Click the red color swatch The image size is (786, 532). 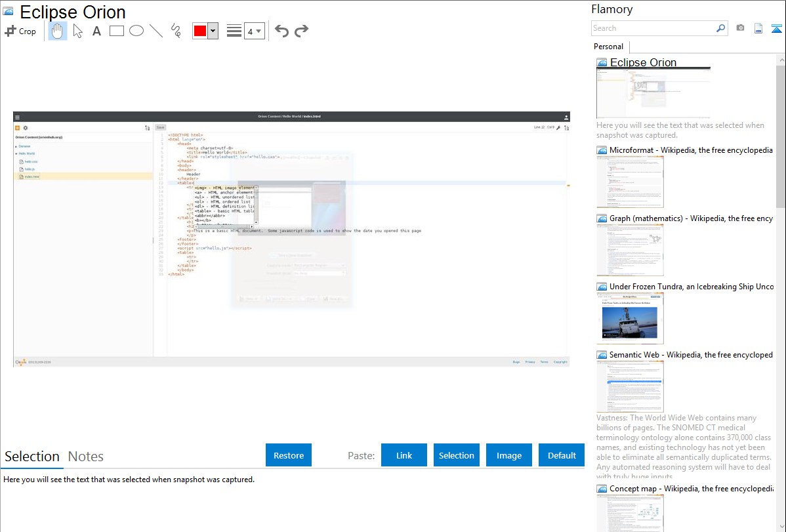point(200,31)
